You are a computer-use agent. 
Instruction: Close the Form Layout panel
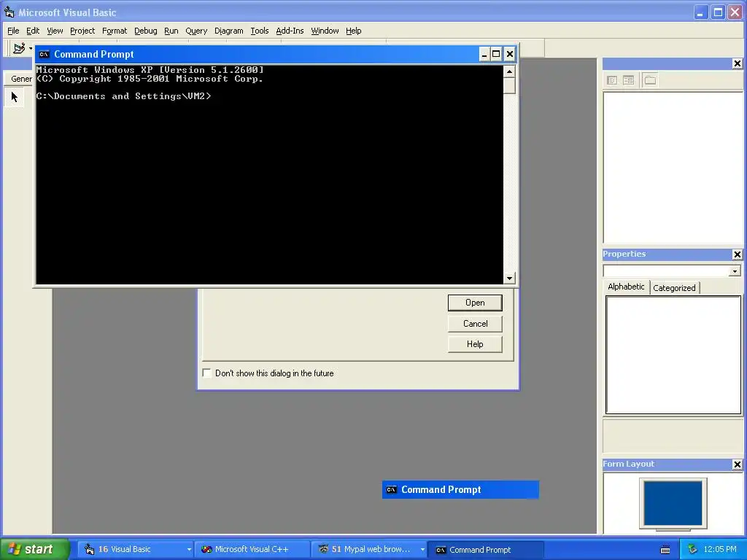coord(737,464)
